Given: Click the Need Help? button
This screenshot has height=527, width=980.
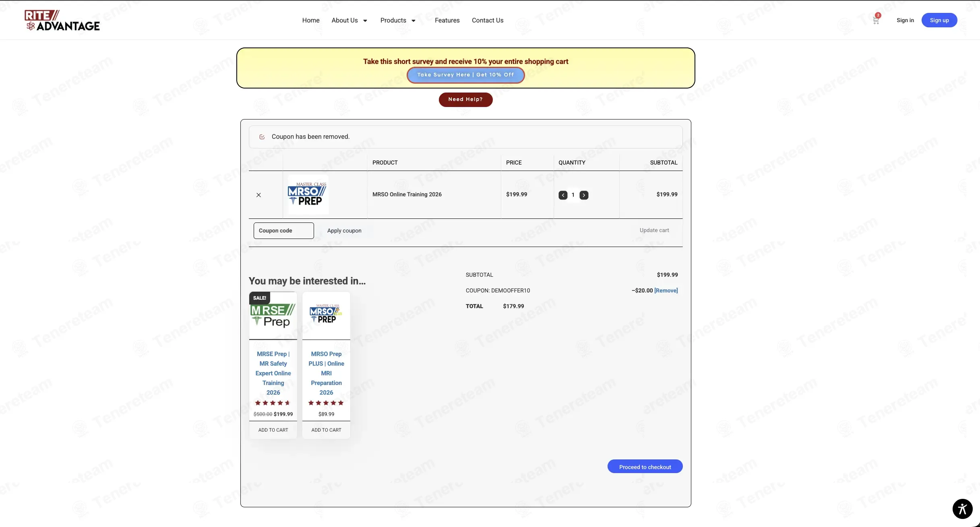Looking at the screenshot, I should (x=466, y=99).
